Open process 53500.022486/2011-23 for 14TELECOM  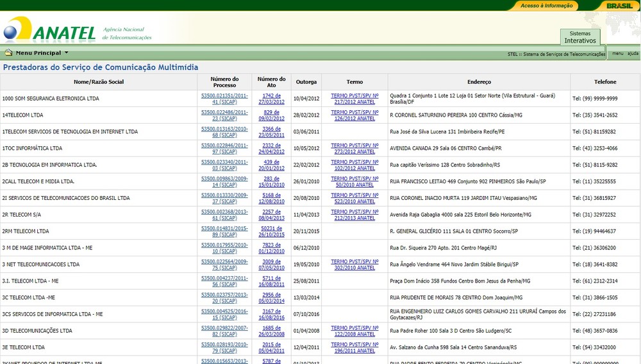tap(224, 115)
